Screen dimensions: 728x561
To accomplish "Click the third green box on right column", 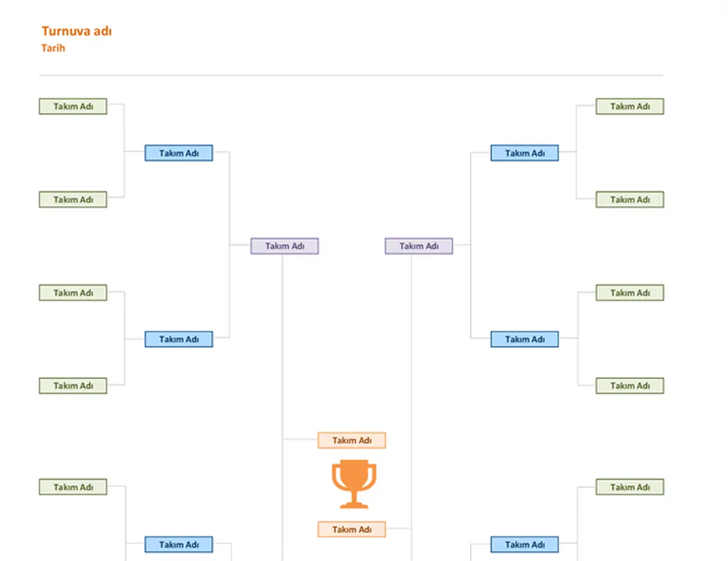I will (x=630, y=293).
